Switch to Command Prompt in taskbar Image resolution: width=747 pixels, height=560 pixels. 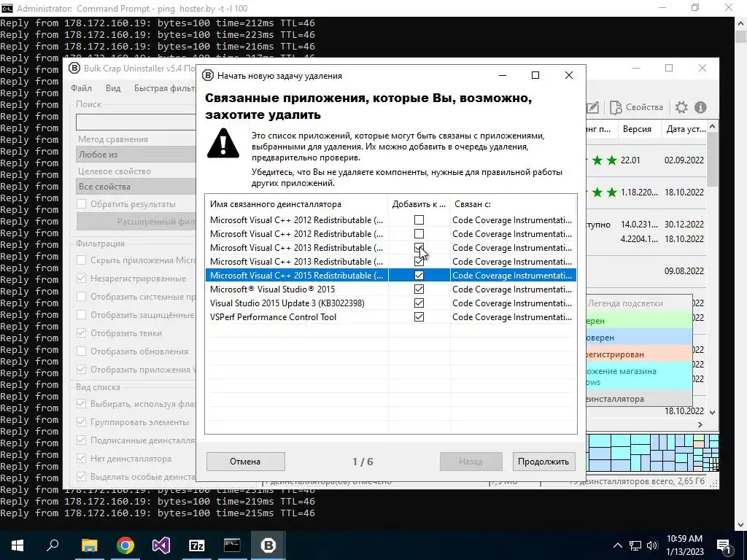(x=232, y=545)
